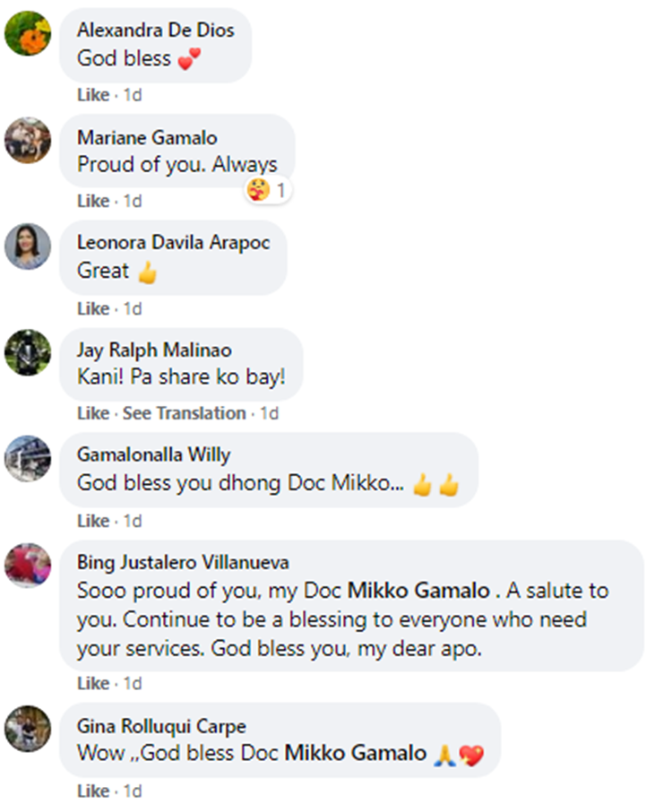Open Mikko Gamalo tag in Bing's comment
Screen dimensions: 672x804
(x=418, y=591)
